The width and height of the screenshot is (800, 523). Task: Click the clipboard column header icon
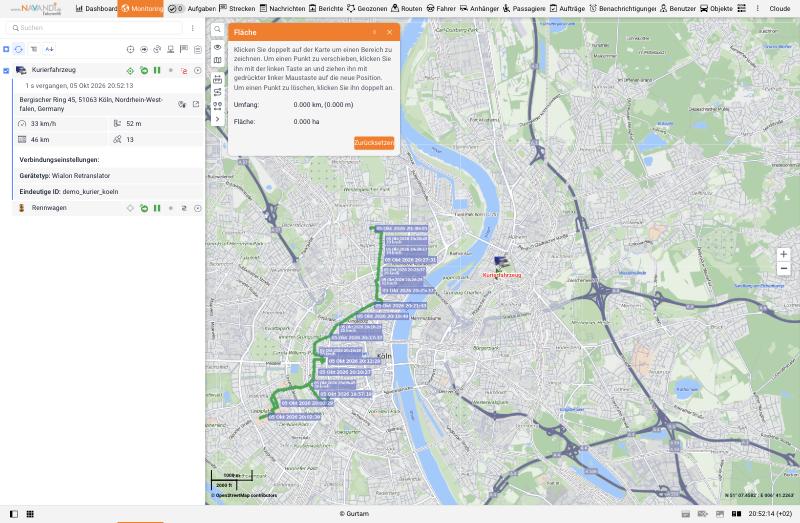point(197,49)
